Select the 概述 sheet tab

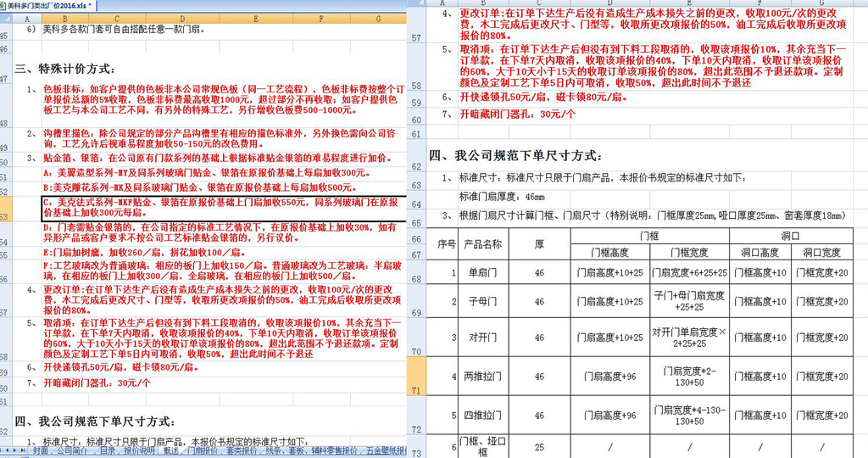coord(171,451)
